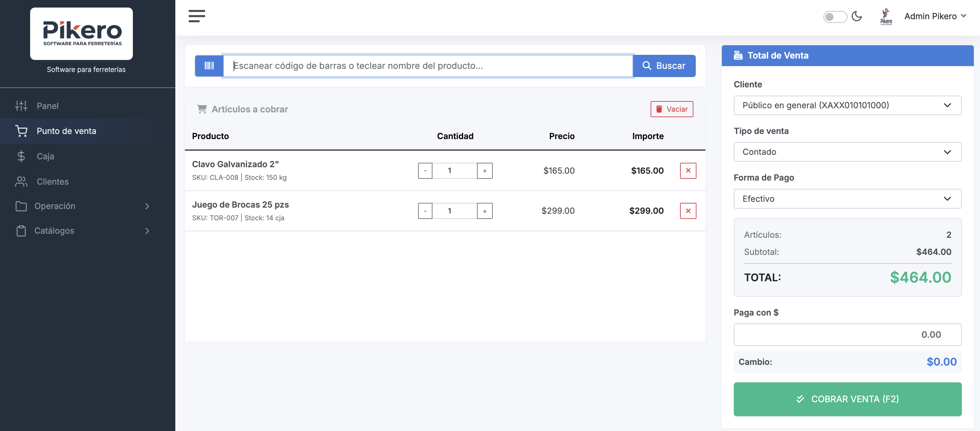
Task: Decrease quantity of Clavo Galvanizado 2"
Action: pyautogui.click(x=425, y=171)
